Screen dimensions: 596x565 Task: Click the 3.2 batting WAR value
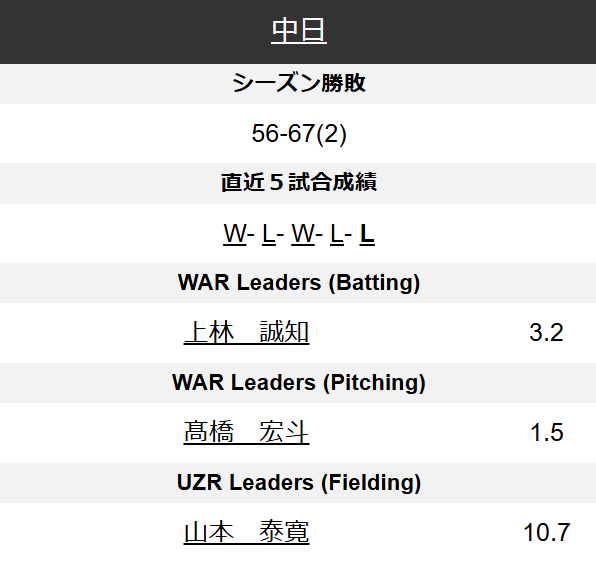546,333
